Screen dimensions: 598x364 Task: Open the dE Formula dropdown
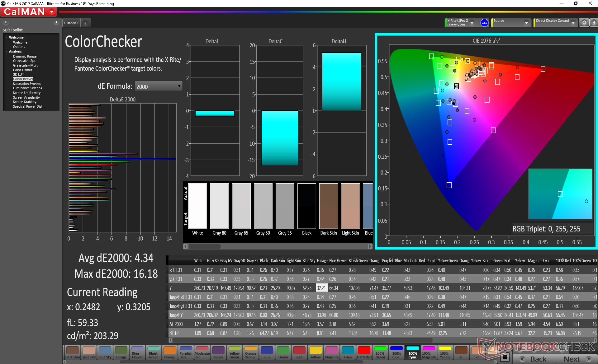coord(159,86)
